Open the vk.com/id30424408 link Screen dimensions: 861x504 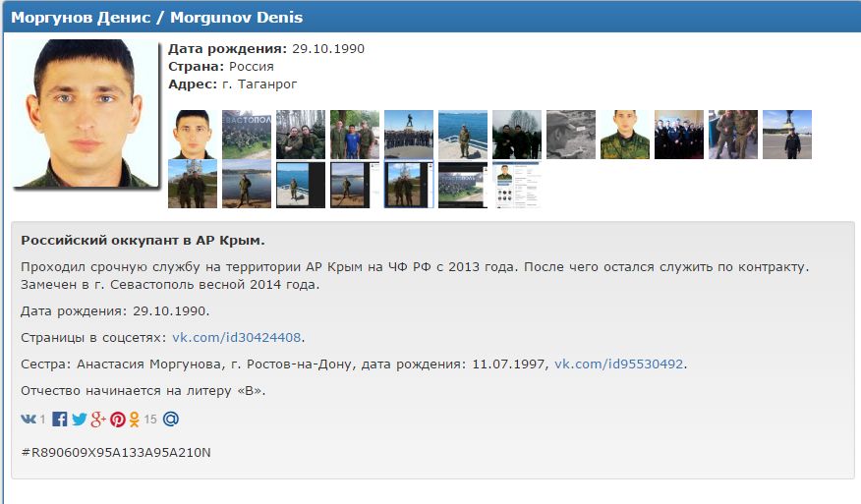tap(237, 338)
